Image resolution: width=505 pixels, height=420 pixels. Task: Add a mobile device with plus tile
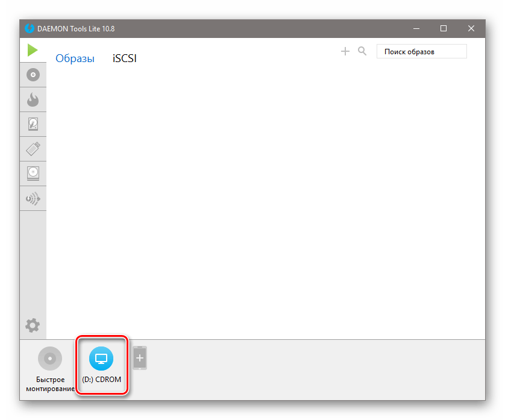coord(140,358)
